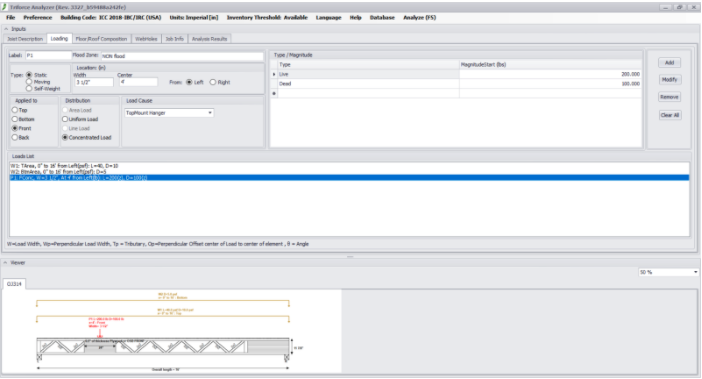Click Analyze (F5) in menu bar
The image size is (702, 379).
tap(419, 17)
